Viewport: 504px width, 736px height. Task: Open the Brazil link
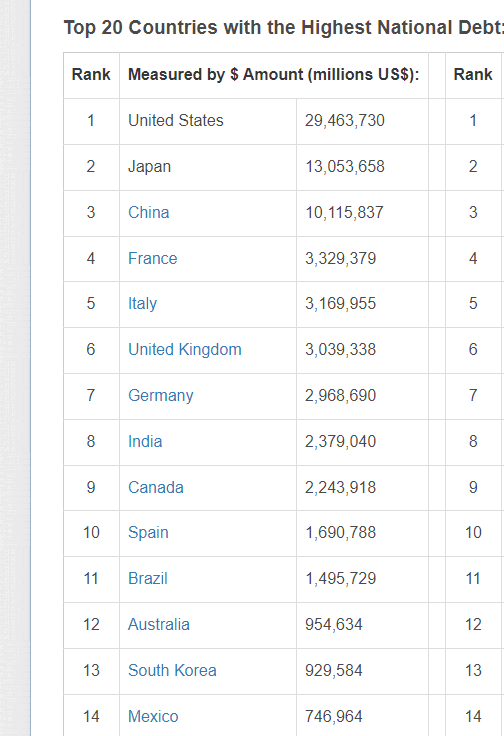point(148,579)
